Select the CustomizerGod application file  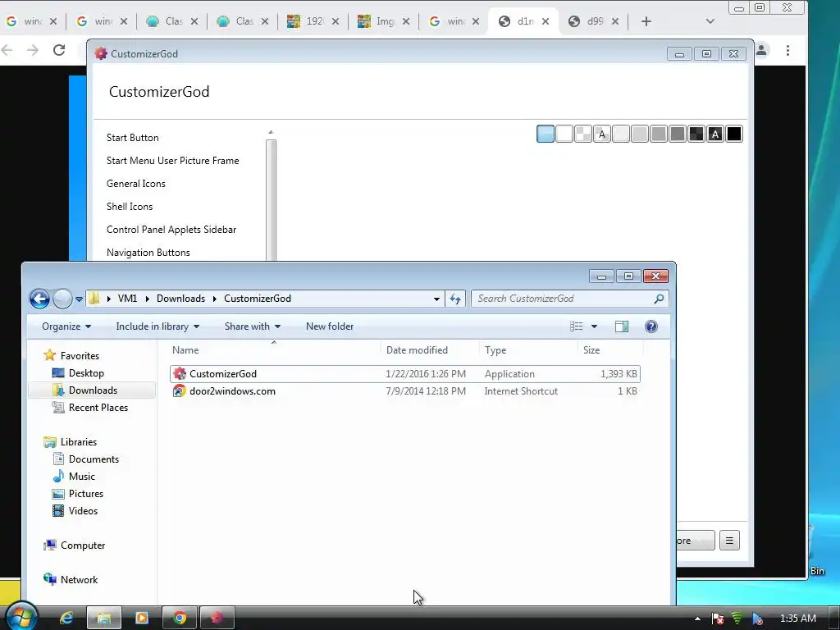pos(404,374)
